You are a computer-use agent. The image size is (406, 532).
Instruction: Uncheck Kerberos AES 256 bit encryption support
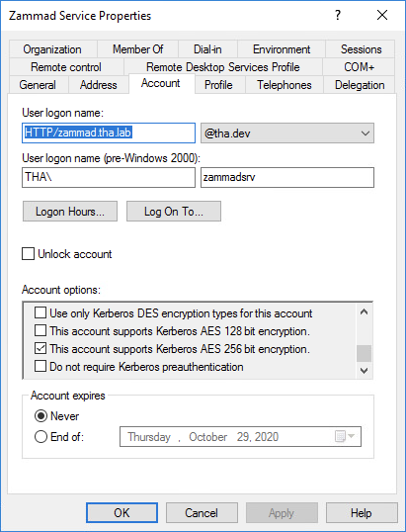(41, 348)
